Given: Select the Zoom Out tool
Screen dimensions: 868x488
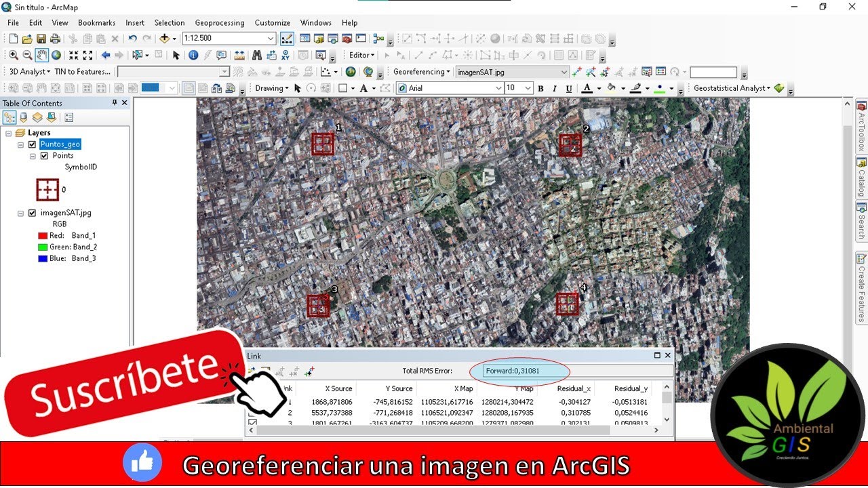Looking at the screenshot, I should 27,55.
